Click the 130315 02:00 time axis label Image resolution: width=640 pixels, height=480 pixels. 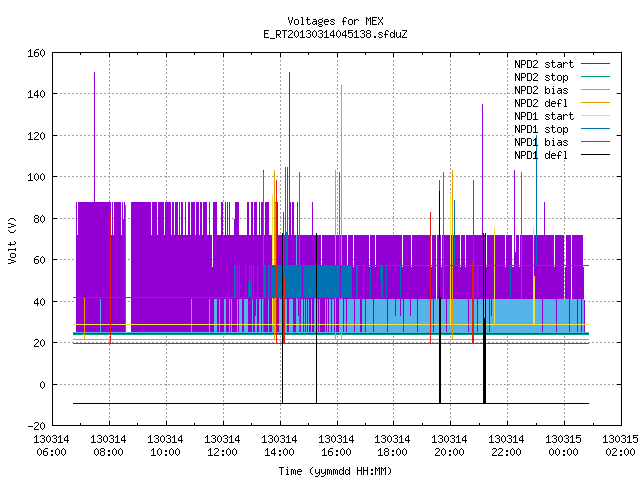(620, 446)
